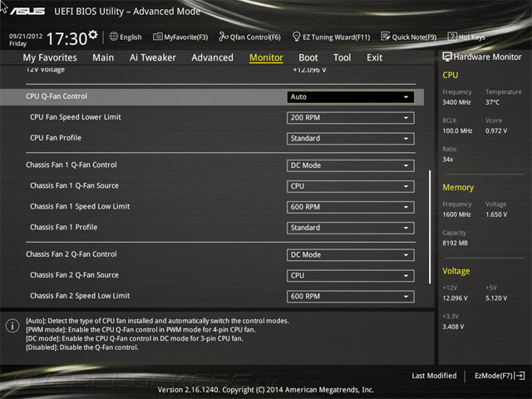
Task: Click memory voltage 1.650 V value
Action: coord(496,214)
